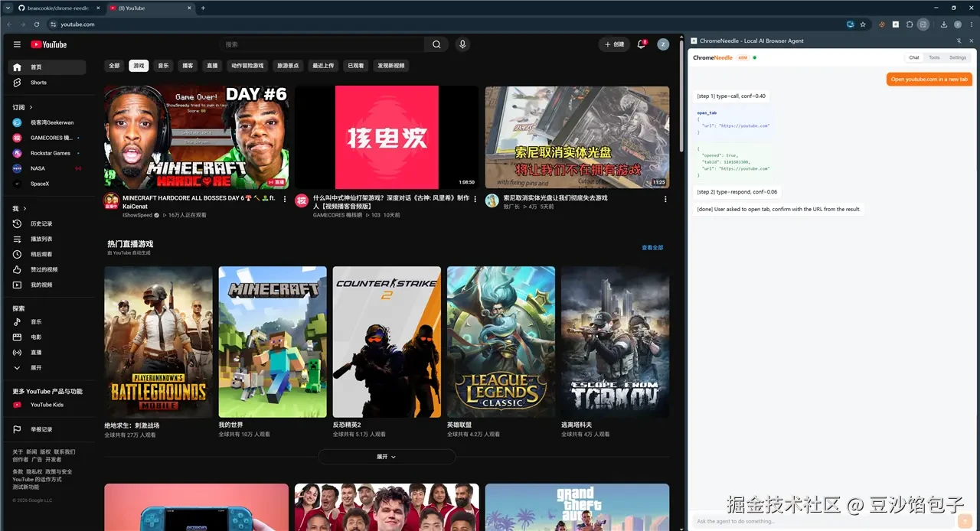Open Chrome downloads icon
The height and width of the screenshot is (531, 980).
944,24
